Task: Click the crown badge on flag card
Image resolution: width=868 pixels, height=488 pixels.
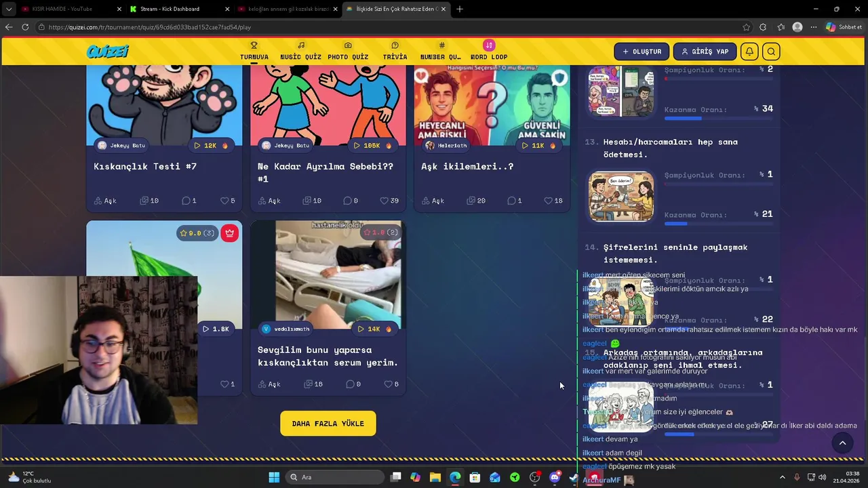Action: tap(229, 233)
